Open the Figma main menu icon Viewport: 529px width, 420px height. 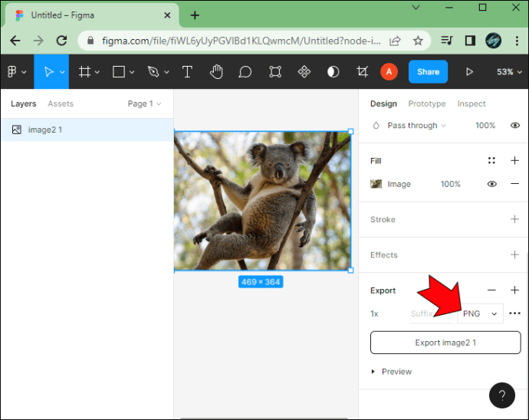pyautogui.click(x=11, y=72)
